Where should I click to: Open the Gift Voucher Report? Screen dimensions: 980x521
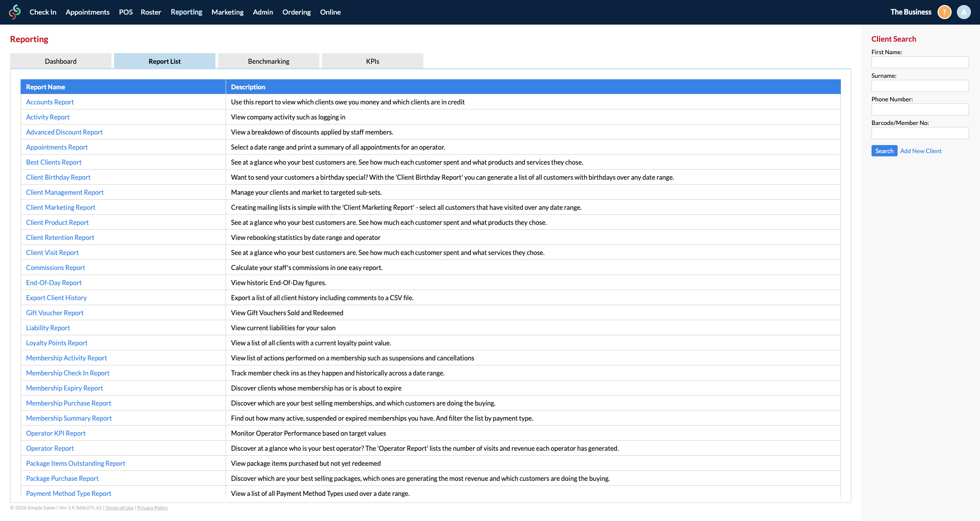click(55, 313)
